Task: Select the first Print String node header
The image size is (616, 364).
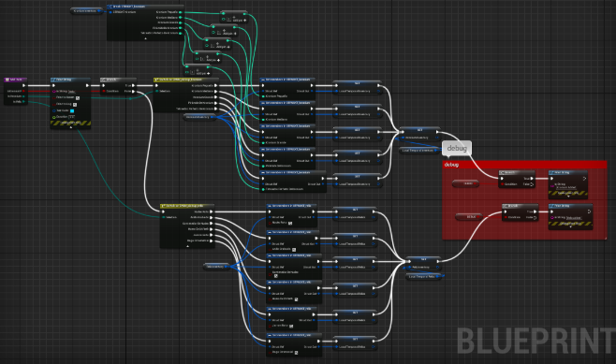Action: coord(70,80)
